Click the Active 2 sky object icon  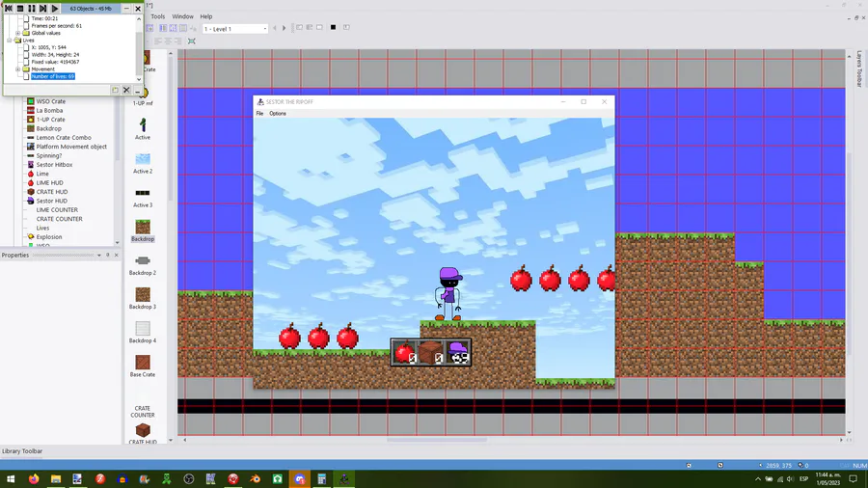(143, 159)
